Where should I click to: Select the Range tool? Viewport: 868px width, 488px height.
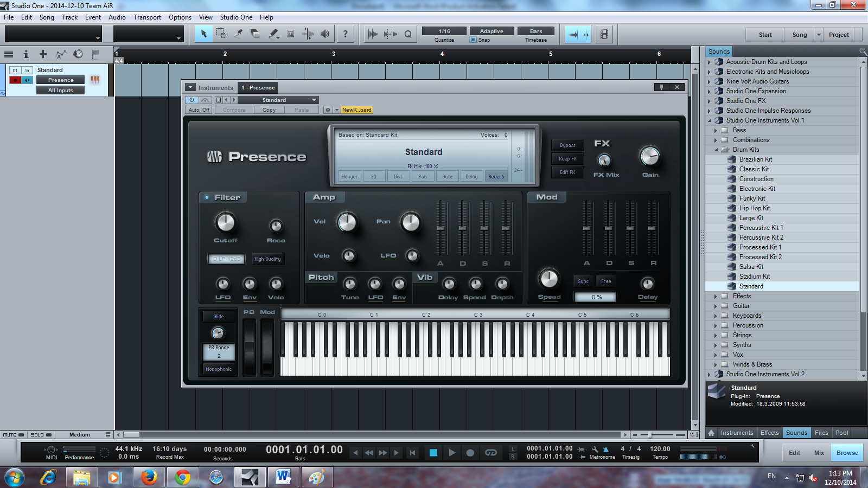click(221, 34)
